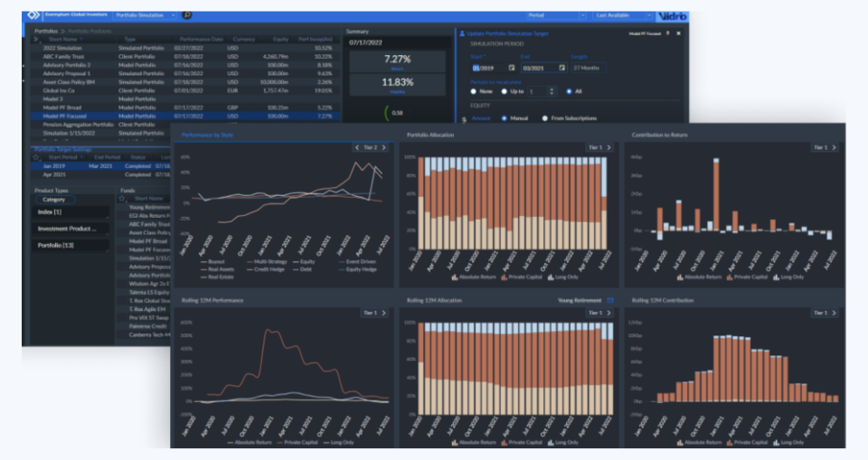Click the Category button under Product Types
Screen dimensions: 868x460
pos(53,200)
